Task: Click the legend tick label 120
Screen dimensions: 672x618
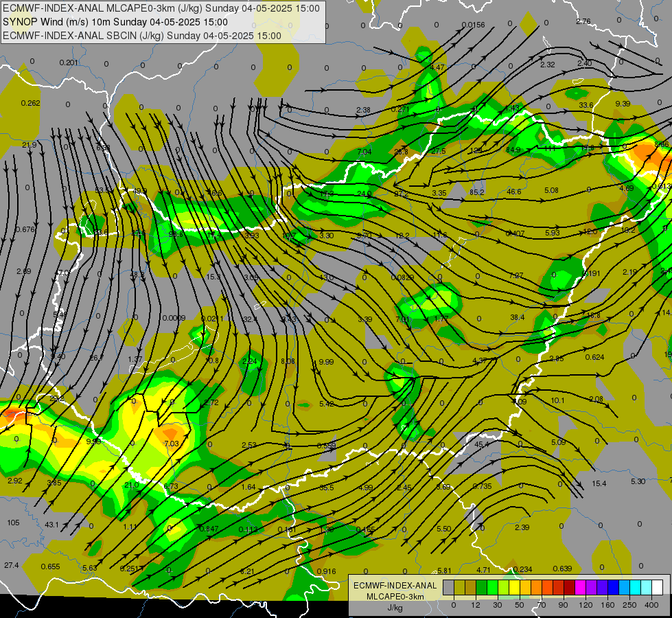Action: (x=586, y=605)
